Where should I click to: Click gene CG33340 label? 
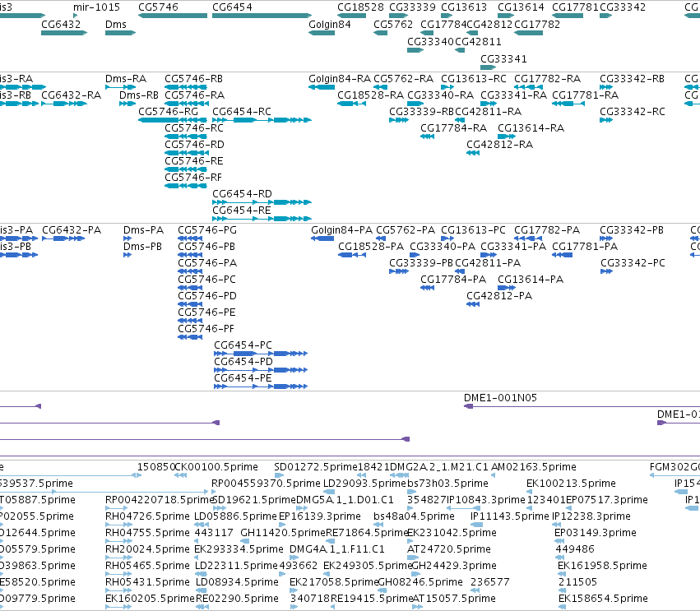(x=430, y=41)
